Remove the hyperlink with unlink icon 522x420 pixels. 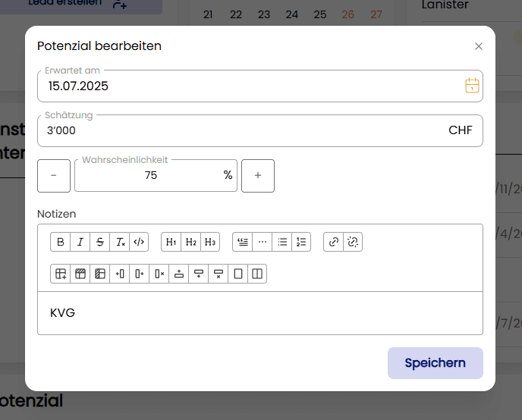point(353,242)
